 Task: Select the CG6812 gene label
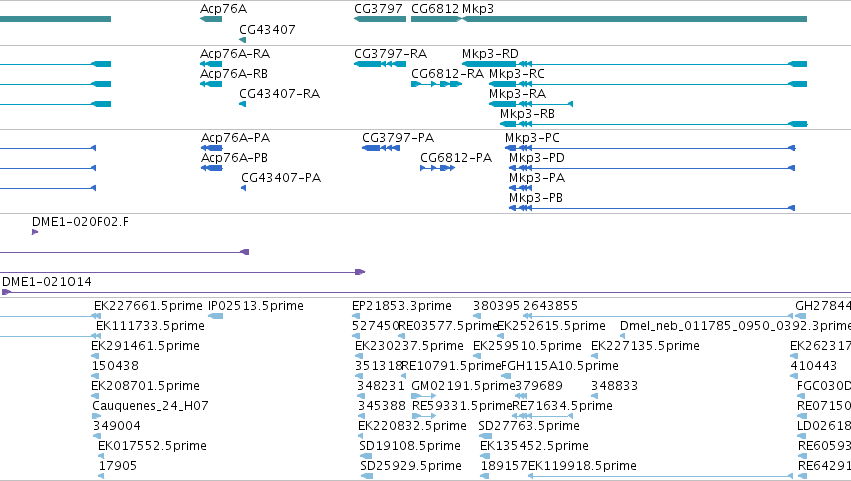[435, 9]
